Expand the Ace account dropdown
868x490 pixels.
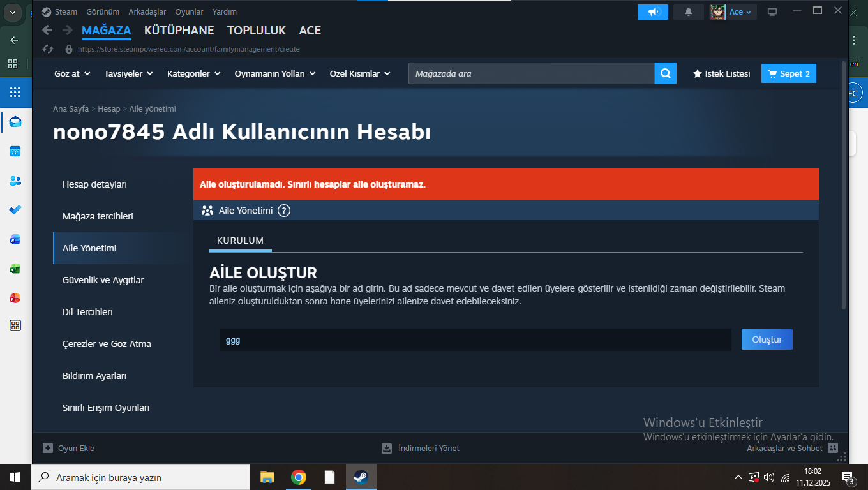tap(741, 12)
